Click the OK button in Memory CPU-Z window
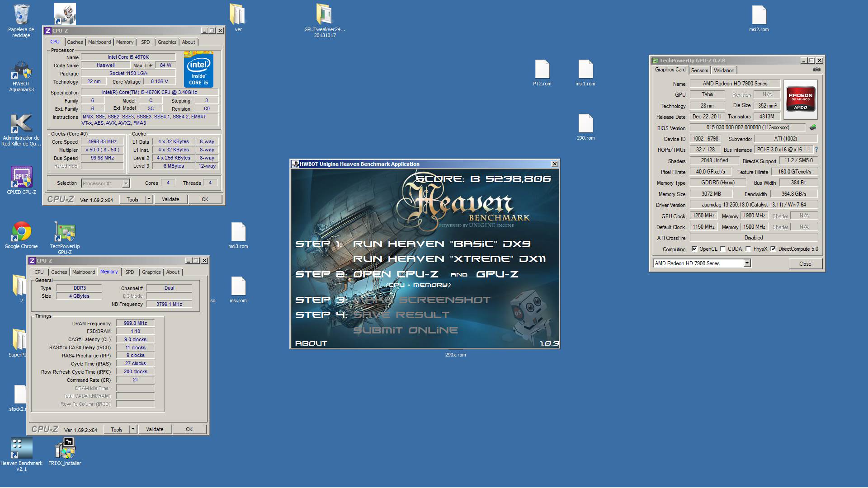The width and height of the screenshot is (868, 488). [x=189, y=429]
